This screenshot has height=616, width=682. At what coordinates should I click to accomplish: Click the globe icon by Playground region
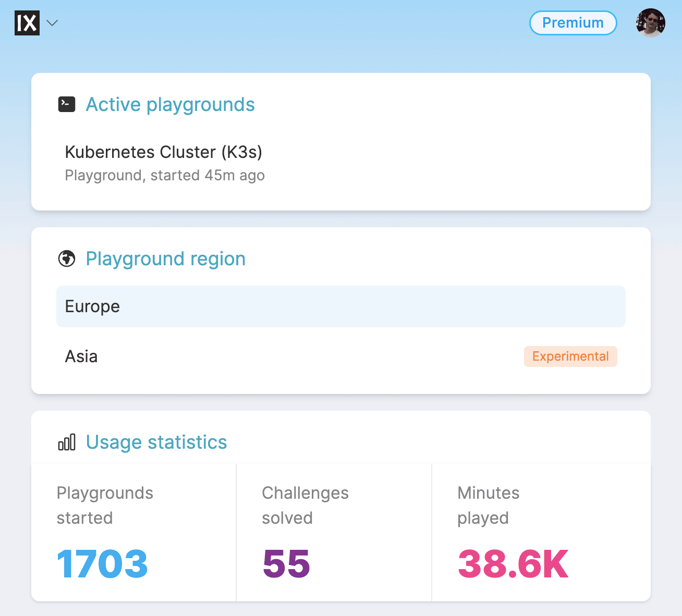67,258
